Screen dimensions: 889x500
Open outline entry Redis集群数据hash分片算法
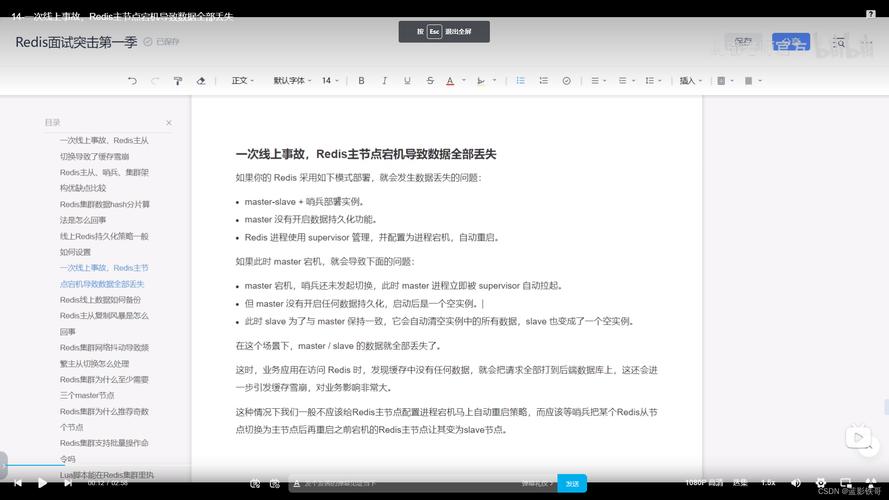tap(105, 212)
